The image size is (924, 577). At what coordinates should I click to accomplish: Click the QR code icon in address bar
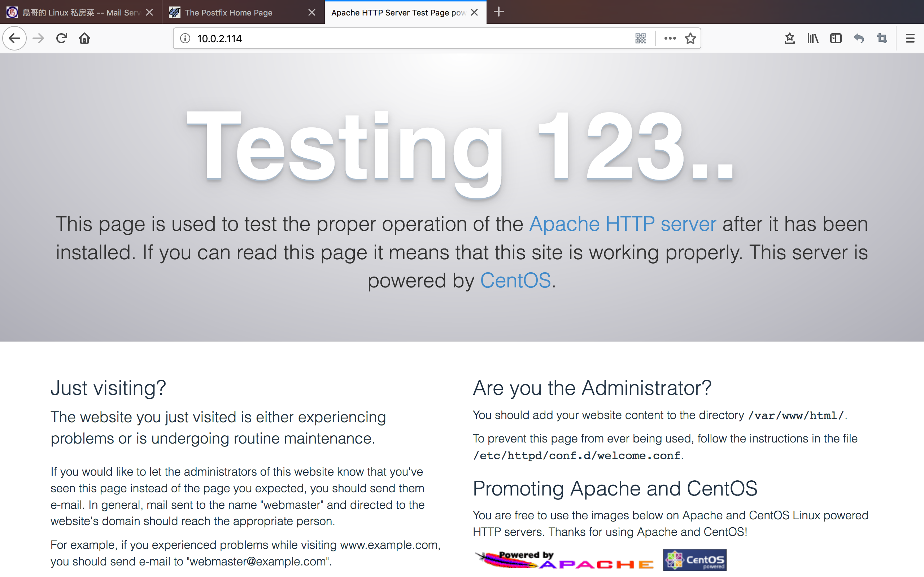tap(640, 38)
